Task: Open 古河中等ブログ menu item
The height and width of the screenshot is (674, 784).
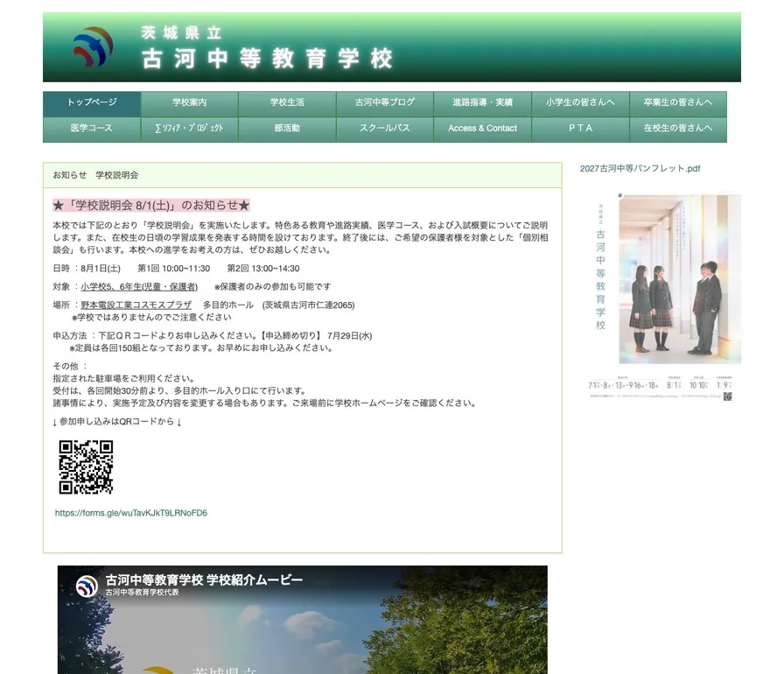Action: click(x=385, y=102)
